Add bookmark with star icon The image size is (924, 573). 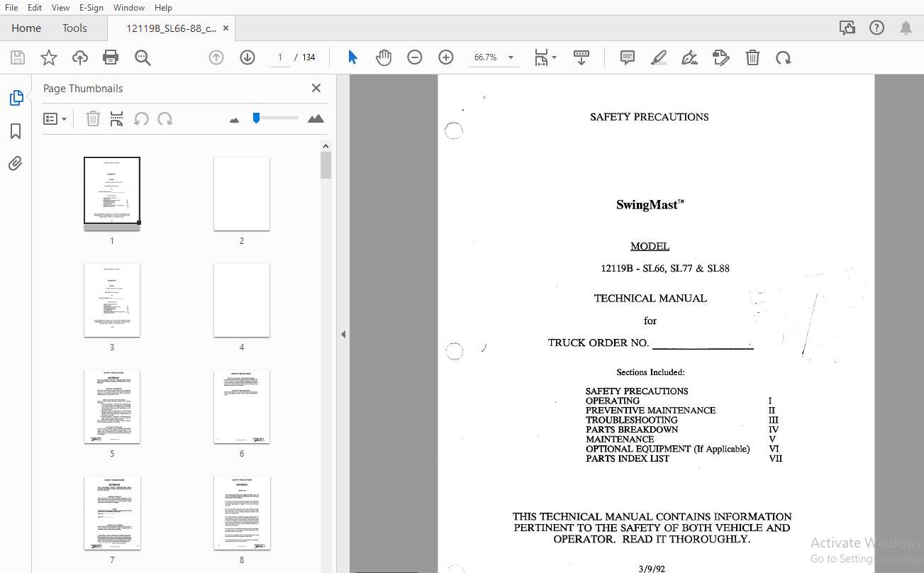(49, 57)
